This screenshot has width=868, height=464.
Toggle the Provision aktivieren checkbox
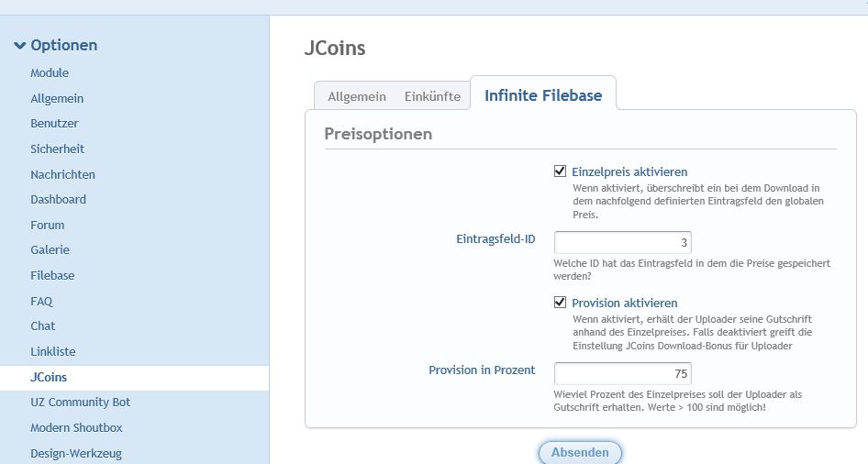(x=560, y=303)
